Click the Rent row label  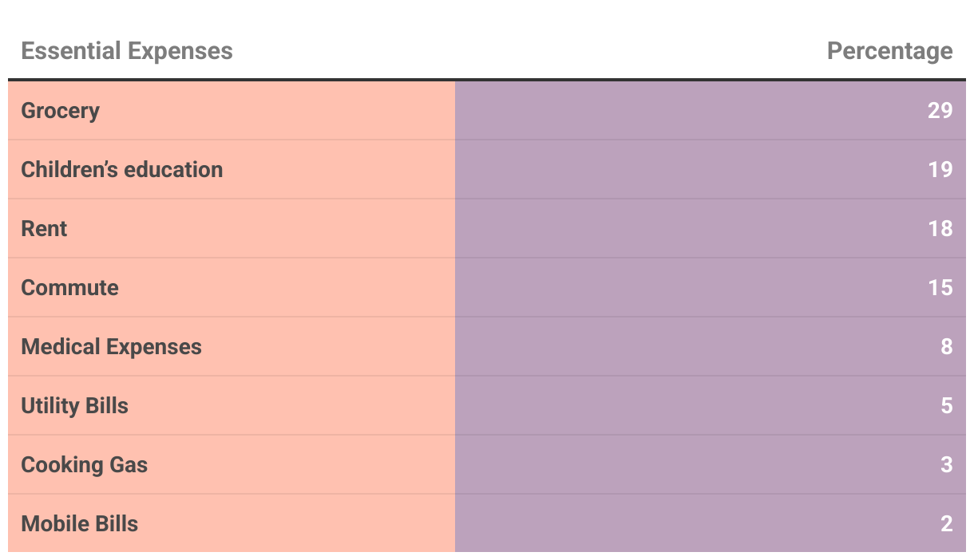tap(44, 228)
